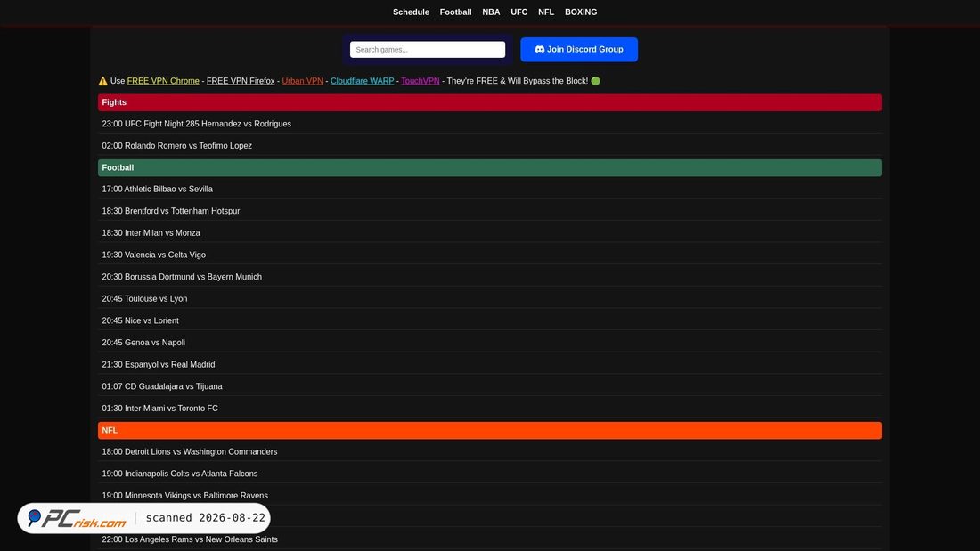Follow the Cloudflare WARP link

(x=362, y=81)
